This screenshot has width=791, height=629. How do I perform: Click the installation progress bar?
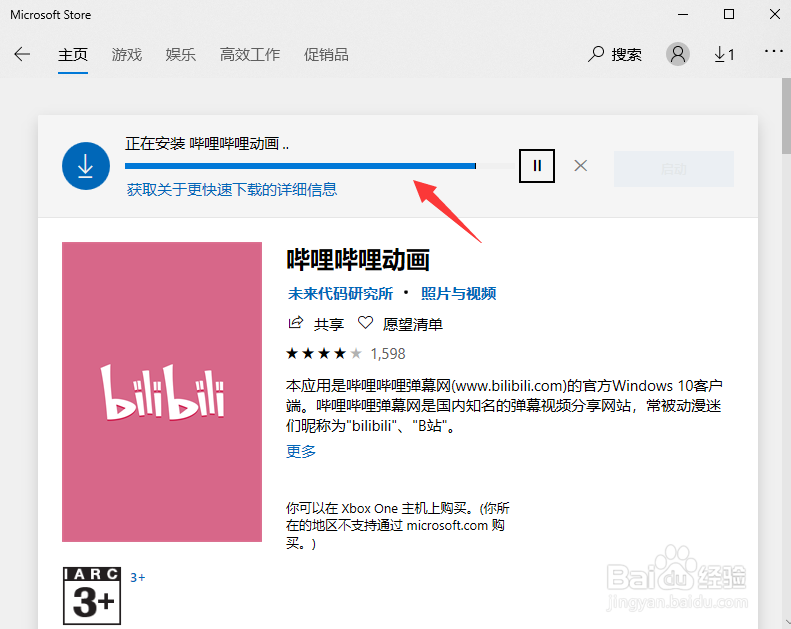[320, 166]
